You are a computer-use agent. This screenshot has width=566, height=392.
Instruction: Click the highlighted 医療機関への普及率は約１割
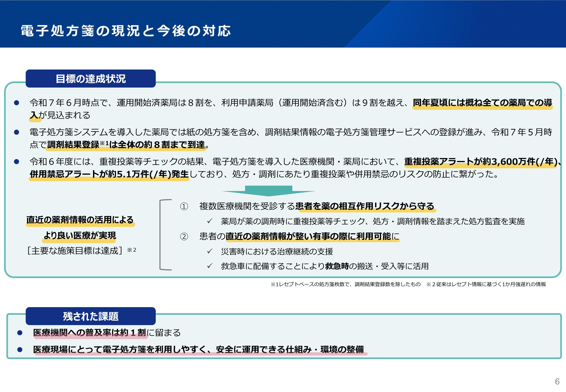click(x=90, y=333)
